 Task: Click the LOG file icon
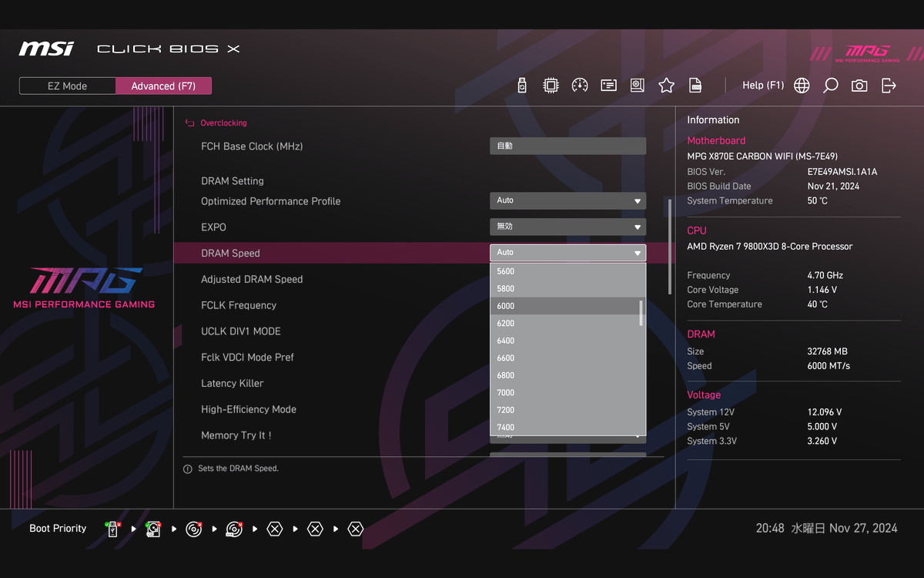pyautogui.click(x=695, y=86)
